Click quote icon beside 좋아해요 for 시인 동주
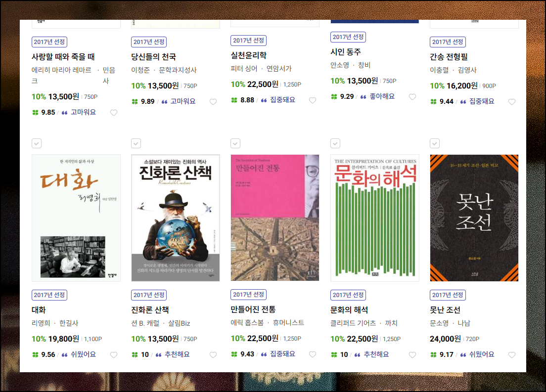The width and height of the screenshot is (546, 392). coord(363,97)
